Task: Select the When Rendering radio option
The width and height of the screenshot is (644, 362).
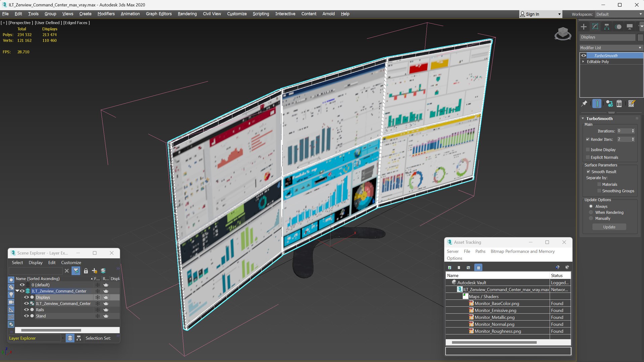Action: point(591,213)
